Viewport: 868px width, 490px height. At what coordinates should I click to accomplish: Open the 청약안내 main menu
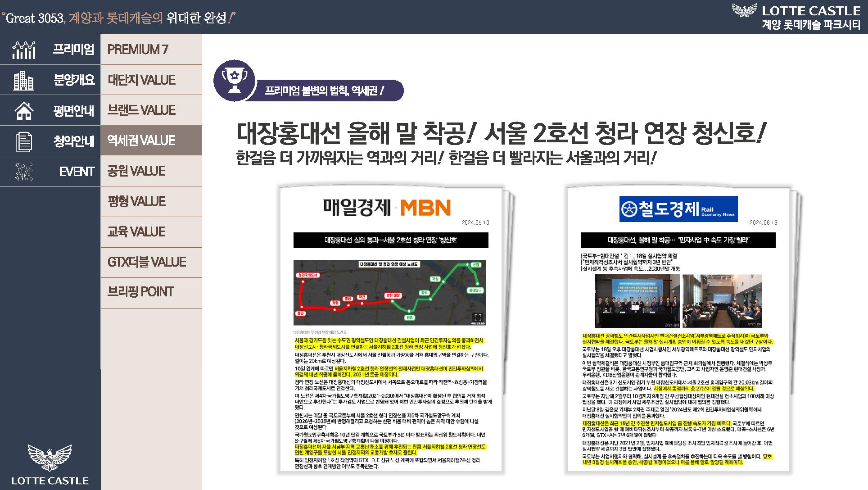coord(50,141)
